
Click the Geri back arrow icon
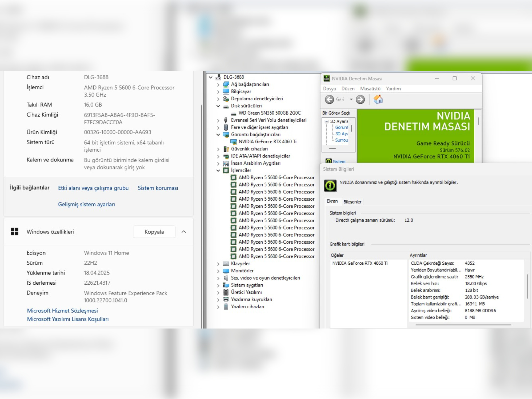point(329,99)
